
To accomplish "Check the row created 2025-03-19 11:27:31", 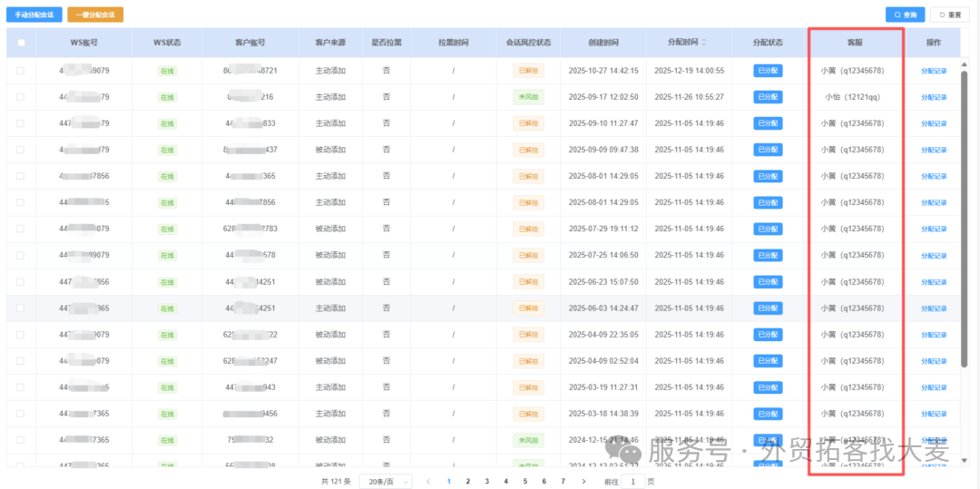I will point(21,387).
